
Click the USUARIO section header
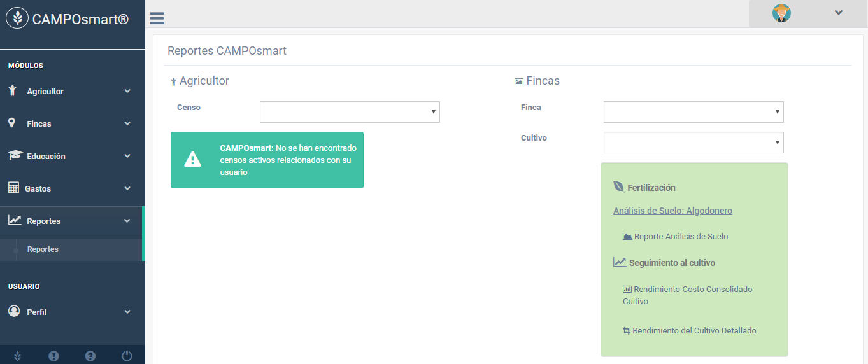pos(24,286)
